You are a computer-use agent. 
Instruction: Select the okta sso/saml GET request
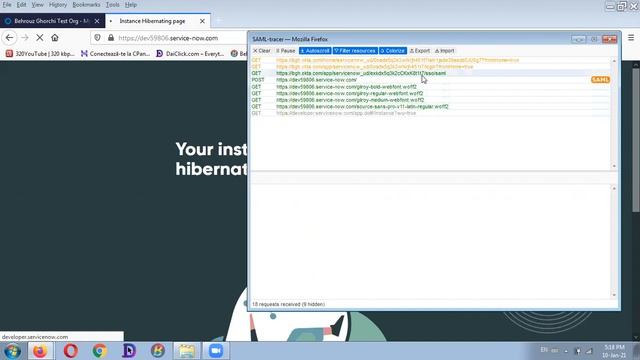(431, 73)
